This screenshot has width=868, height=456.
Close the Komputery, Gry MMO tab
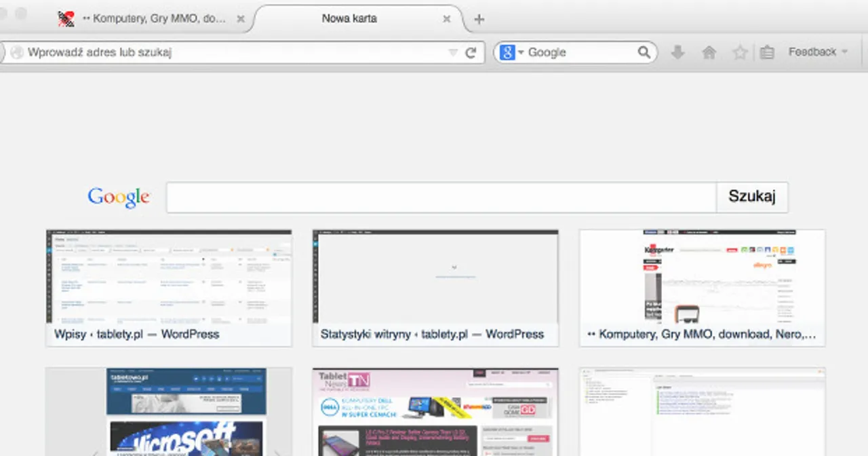click(x=241, y=19)
